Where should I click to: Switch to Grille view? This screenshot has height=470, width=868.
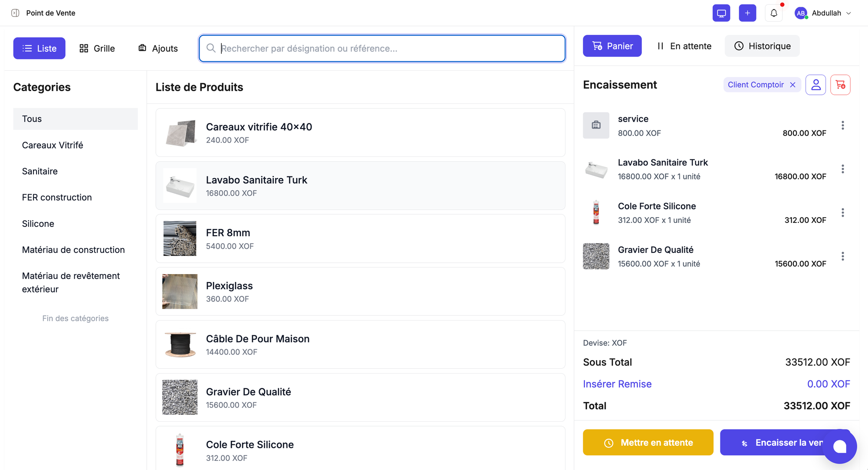(97, 48)
